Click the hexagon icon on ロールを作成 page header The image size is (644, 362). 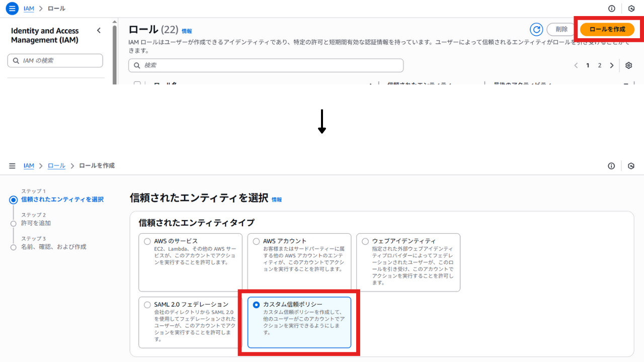tap(631, 166)
